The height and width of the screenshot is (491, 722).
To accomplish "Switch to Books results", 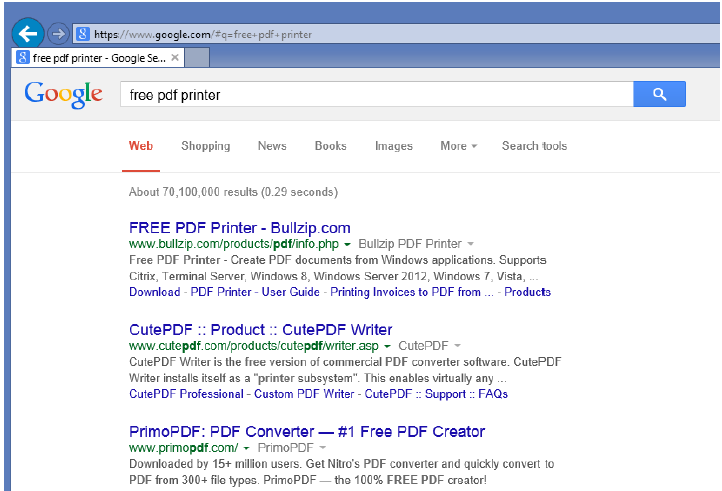I will [x=331, y=146].
